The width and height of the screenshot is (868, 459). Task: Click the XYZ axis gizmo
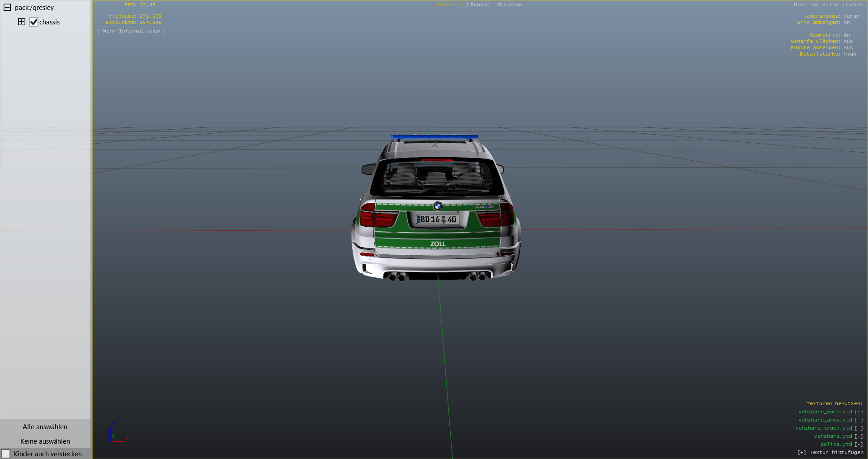click(118, 433)
